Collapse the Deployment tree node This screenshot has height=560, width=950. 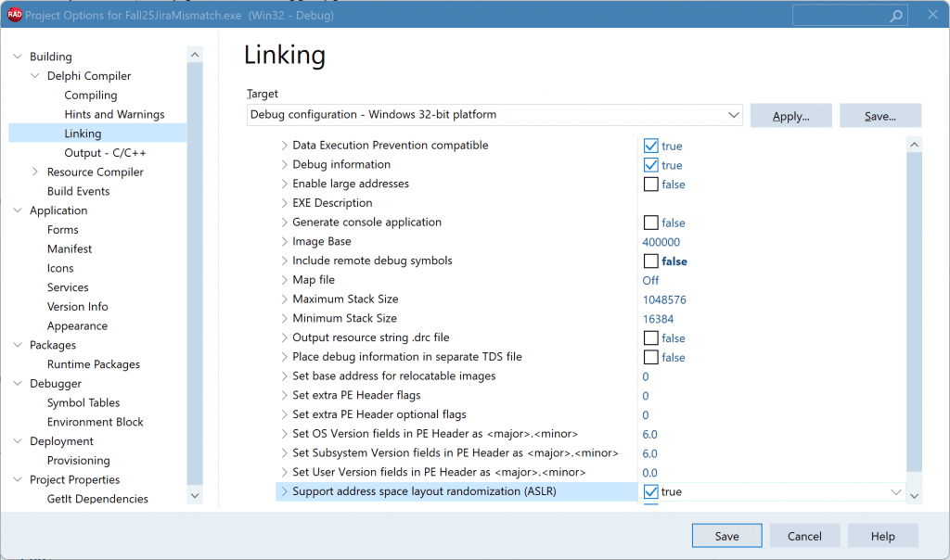click(18, 440)
